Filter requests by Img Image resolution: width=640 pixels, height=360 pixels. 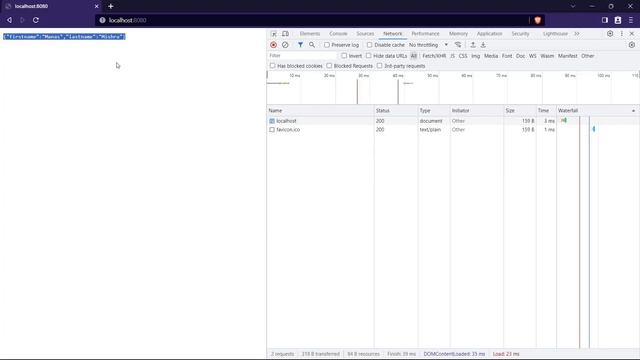tap(476, 56)
